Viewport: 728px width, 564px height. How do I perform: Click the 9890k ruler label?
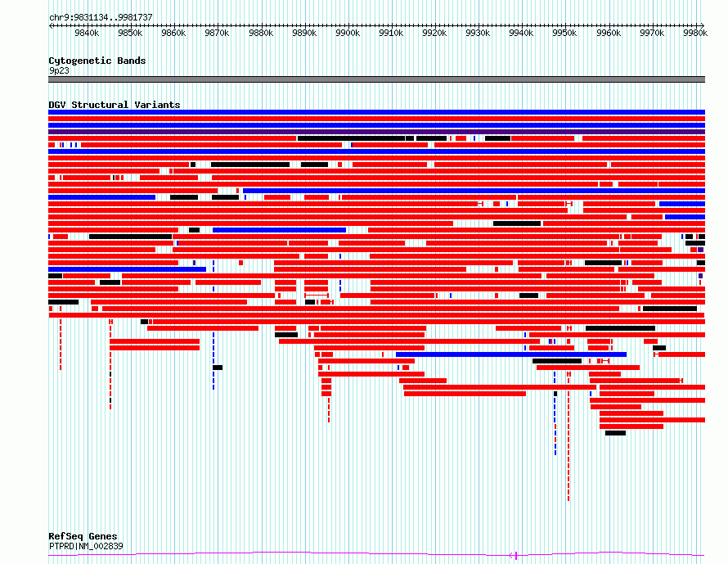[x=304, y=33]
